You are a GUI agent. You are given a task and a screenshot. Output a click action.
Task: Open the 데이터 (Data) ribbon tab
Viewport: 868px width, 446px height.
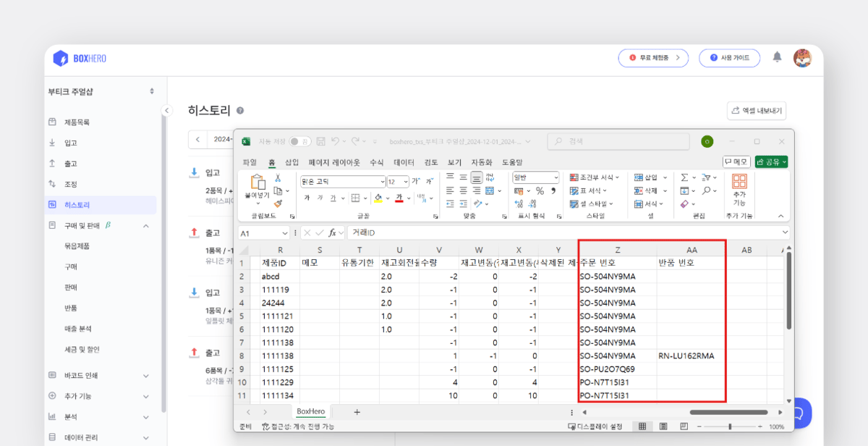tap(404, 162)
